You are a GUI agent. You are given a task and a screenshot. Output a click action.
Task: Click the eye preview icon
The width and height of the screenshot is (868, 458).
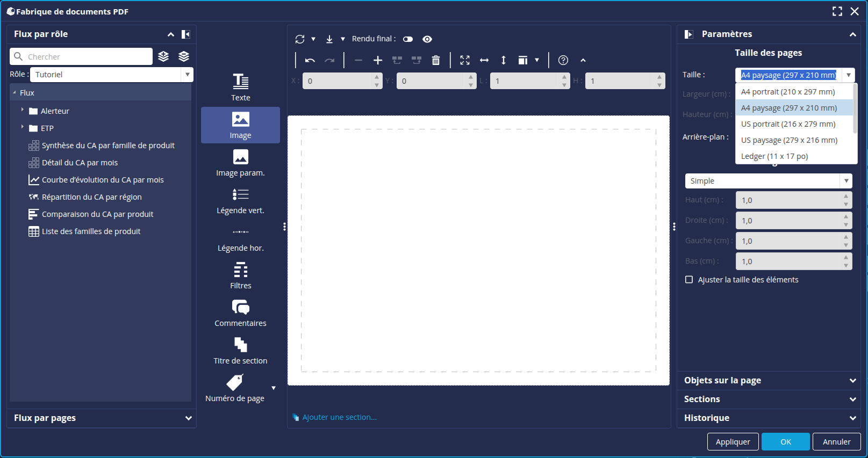[427, 39]
